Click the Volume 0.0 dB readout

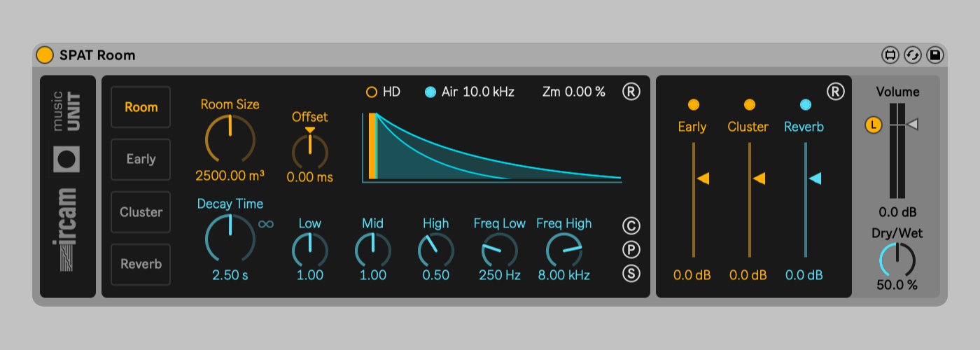pyautogui.click(x=897, y=212)
